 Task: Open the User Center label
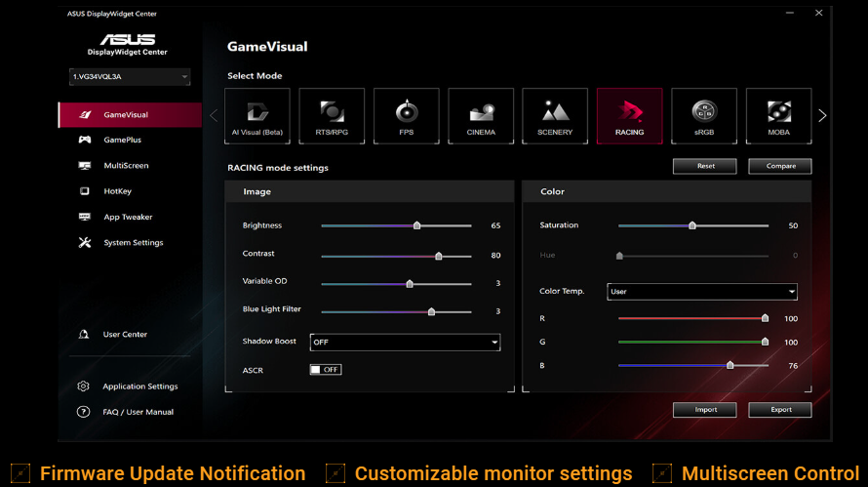tap(125, 334)
